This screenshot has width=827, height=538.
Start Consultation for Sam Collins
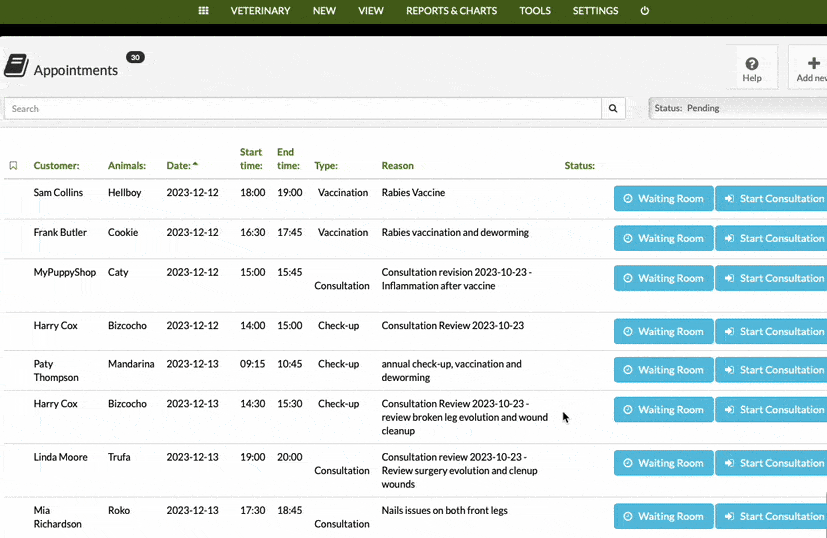[771, 198]
